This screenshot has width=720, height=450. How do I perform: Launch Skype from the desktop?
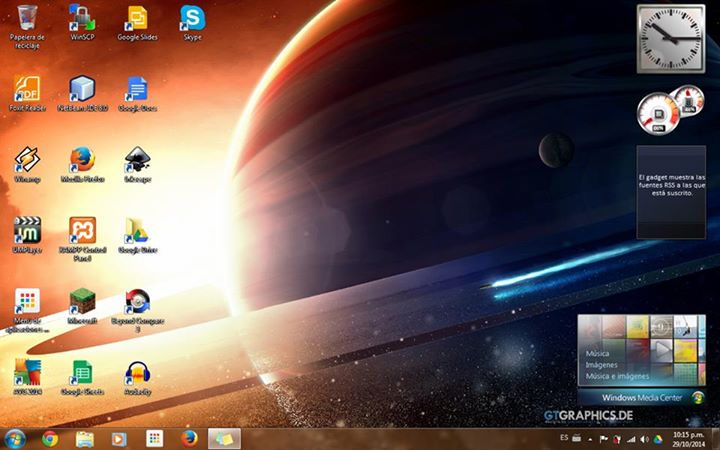192,19
